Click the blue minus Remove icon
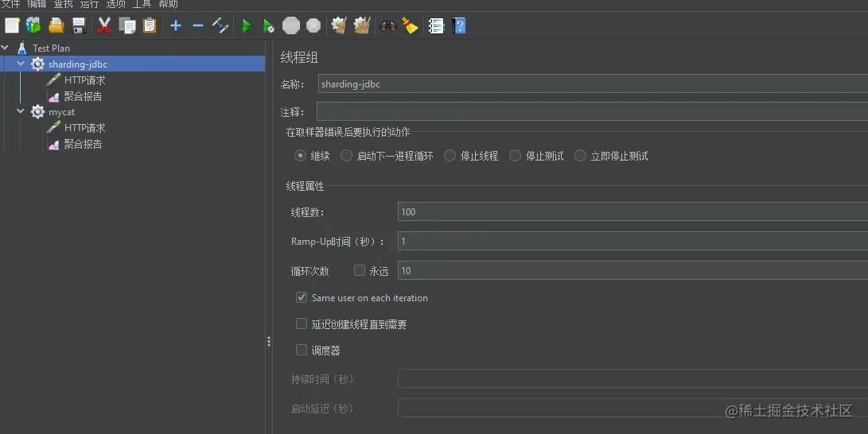The width and height of the screenshot is (868, 434). [197, 25]
